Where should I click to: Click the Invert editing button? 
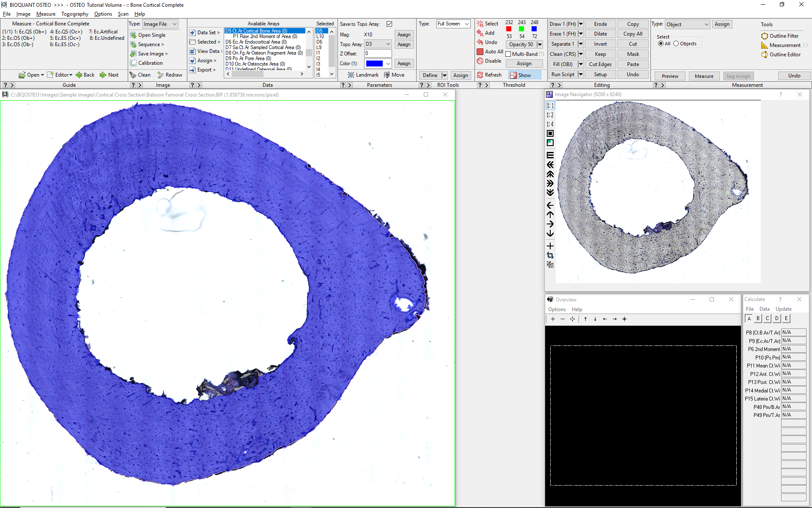click(x=600, y=44)
